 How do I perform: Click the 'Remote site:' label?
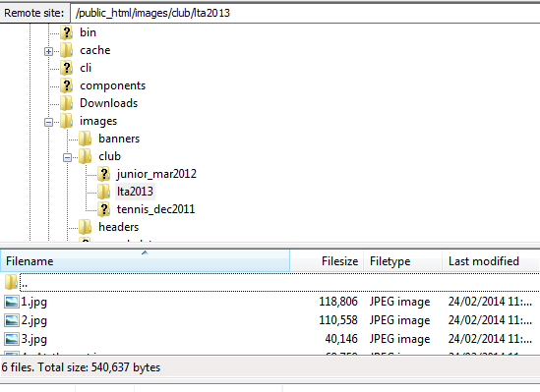pos(34,13)
